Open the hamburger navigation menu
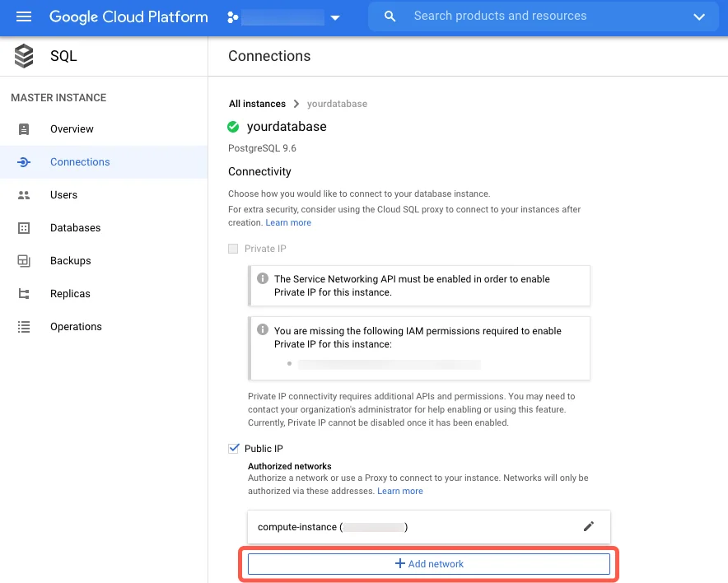The height and width of the screenshot is (583, 728). point(23,16)
